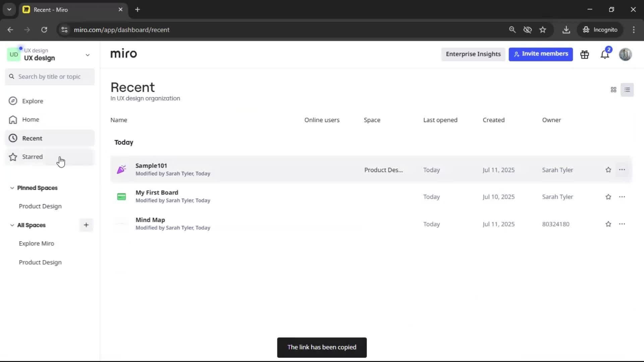The image size is (644, 362).
Task: Star the Mind Map board
Action: click(x=608, y=224)
